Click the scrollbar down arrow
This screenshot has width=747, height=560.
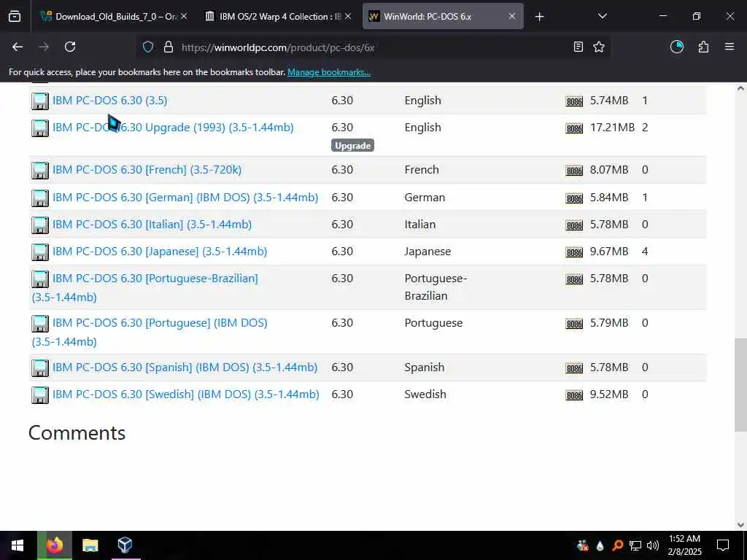click(740, 525)
